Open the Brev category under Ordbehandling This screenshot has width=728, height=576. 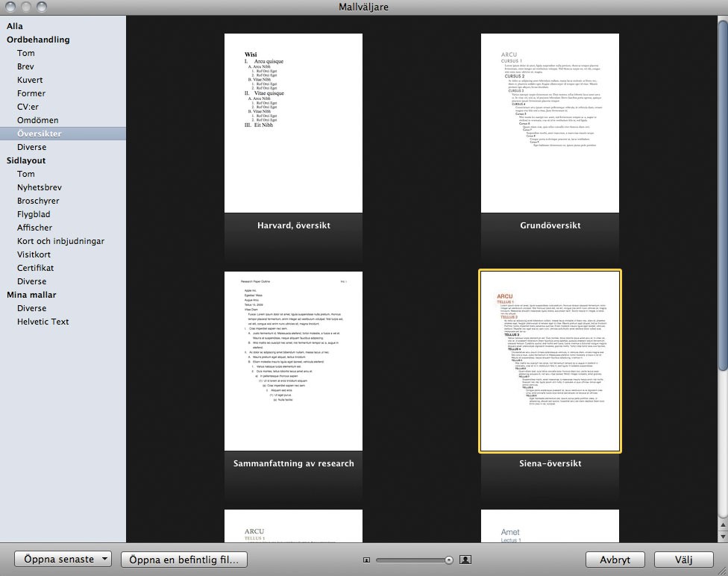[x=25, y=66]
